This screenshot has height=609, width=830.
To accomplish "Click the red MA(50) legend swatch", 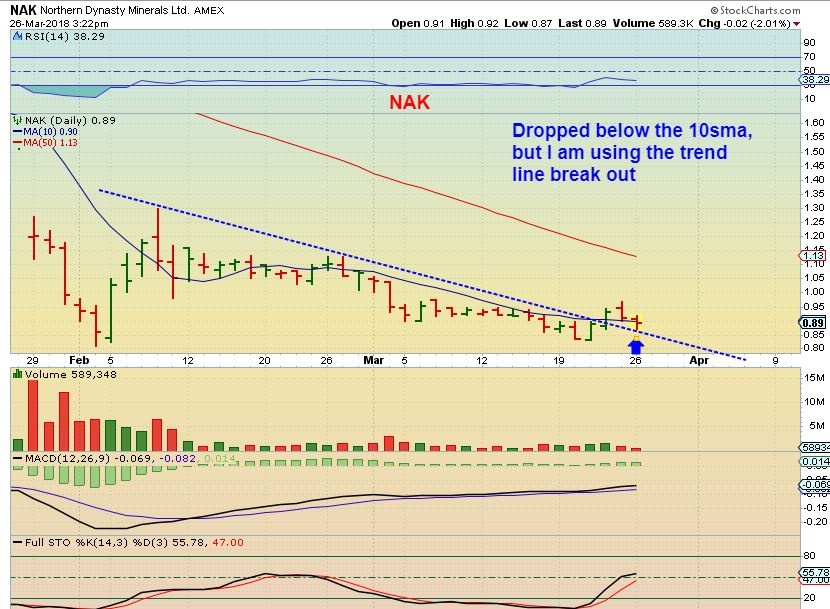I will click(16, 143).
